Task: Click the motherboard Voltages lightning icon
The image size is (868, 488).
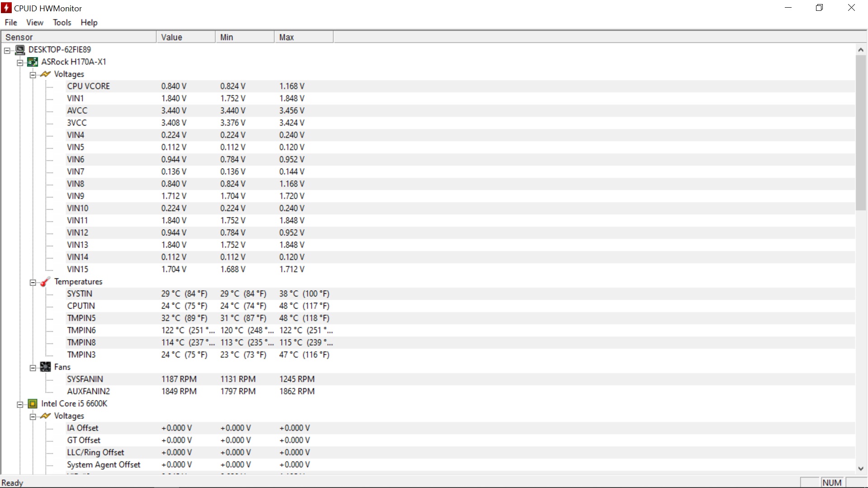Action: [x=45, y=74]
